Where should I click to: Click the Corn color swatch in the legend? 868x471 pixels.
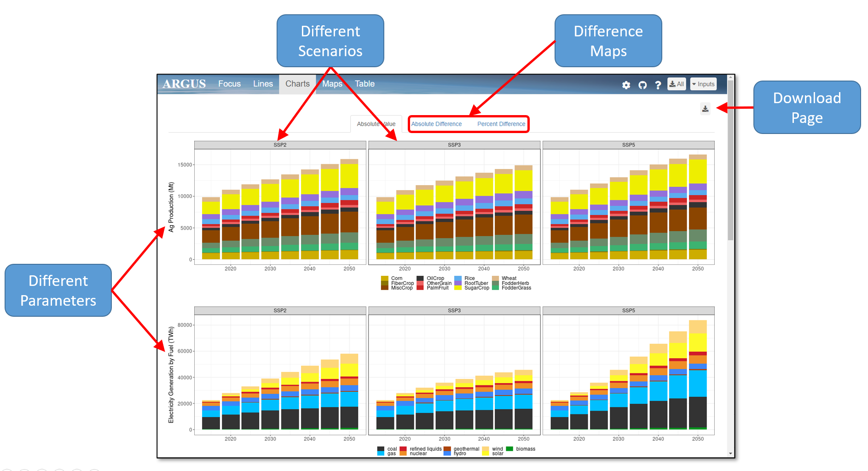coord(385,278)
